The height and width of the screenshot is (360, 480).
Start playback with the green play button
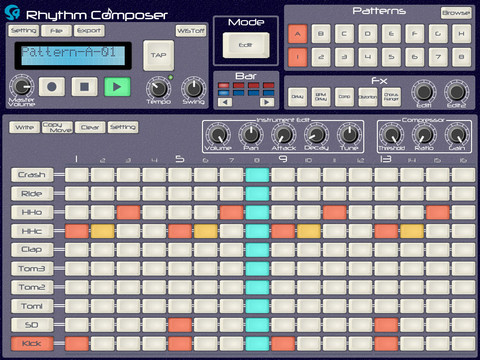pos(117,87)
